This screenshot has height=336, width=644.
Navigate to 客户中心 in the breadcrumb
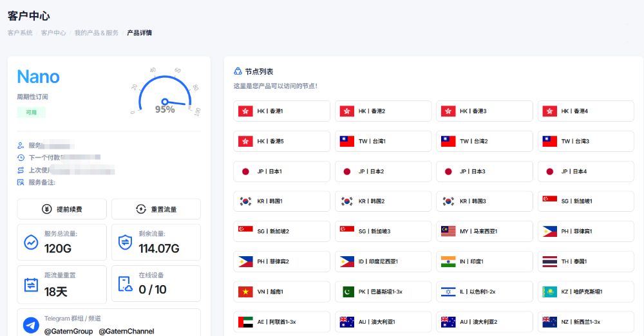(53, 33)
